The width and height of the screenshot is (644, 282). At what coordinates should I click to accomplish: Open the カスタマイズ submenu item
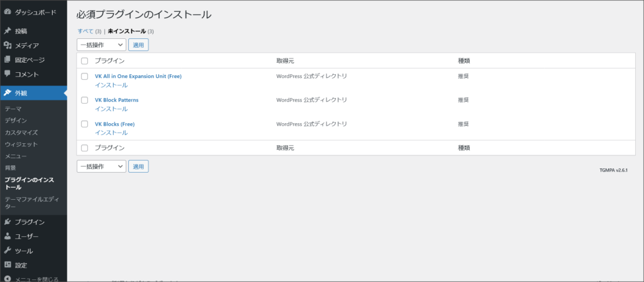(21, 133)
